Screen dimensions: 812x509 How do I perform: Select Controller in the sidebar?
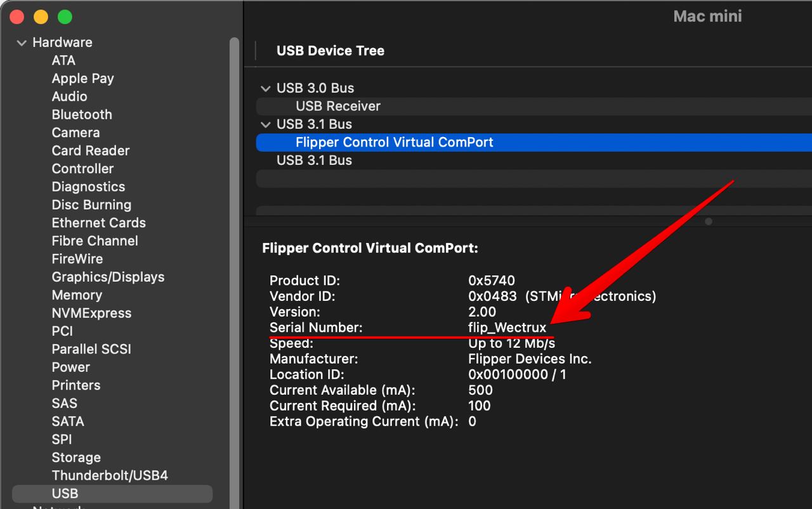tap(82, 169)
